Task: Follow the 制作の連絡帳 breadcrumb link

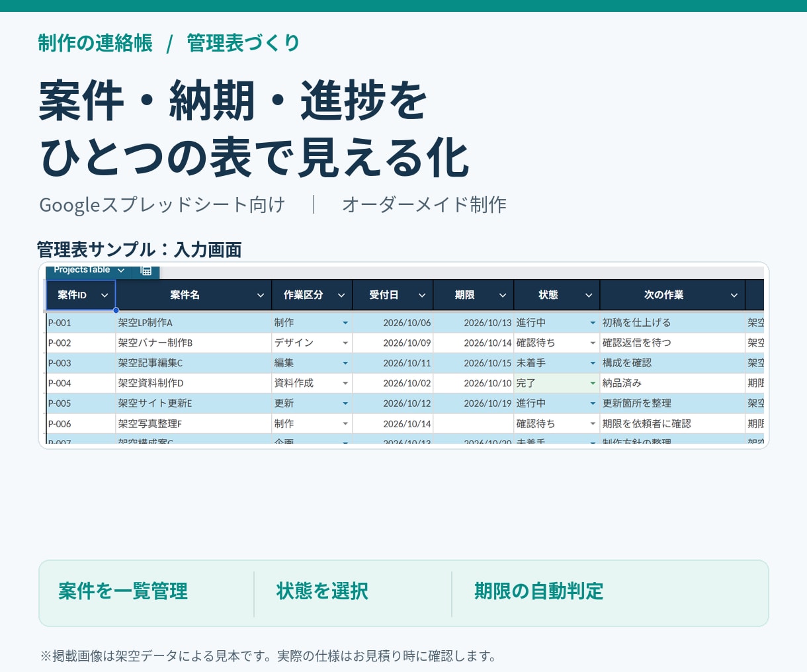Action: click(x=95, y=43)
